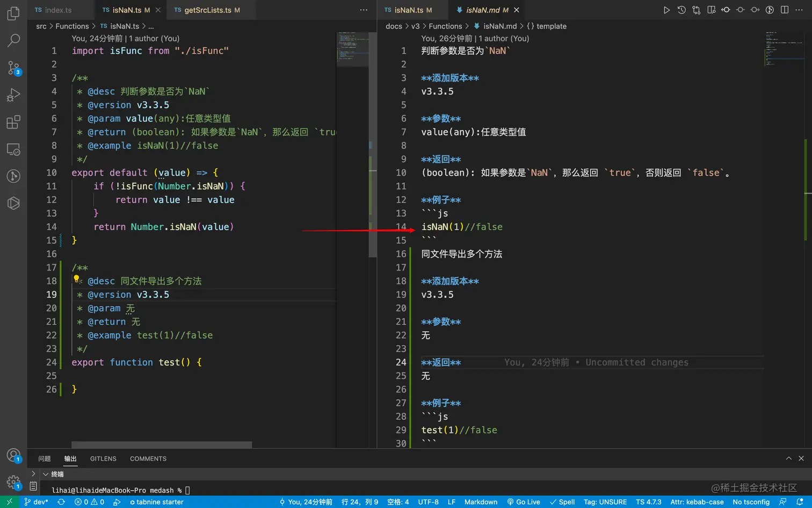Select Markdown language mode in status bar
Screen dimensions: 812x508
[x=481, y=502]
